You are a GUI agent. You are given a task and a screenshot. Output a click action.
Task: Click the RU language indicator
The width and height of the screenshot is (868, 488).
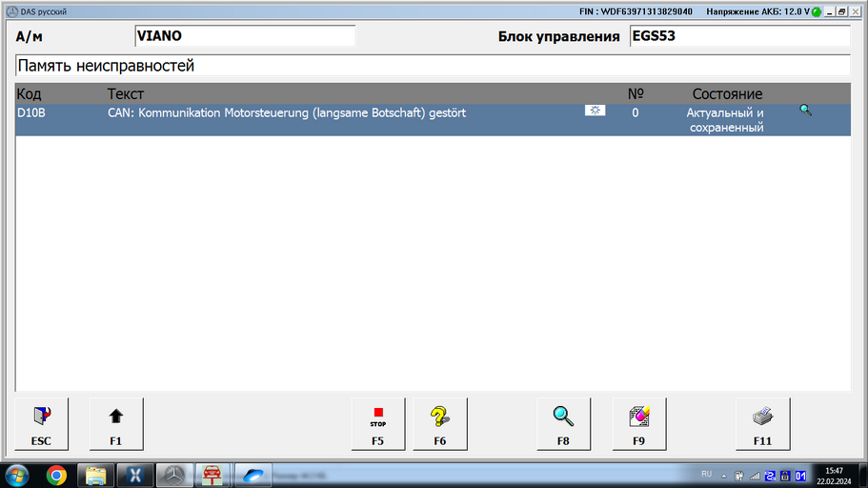click(x=706, y=474)
